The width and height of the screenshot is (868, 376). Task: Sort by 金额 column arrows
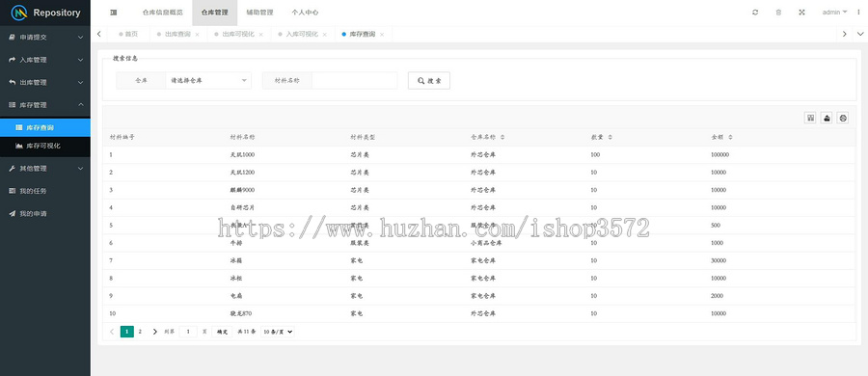(x=730, y=137)
